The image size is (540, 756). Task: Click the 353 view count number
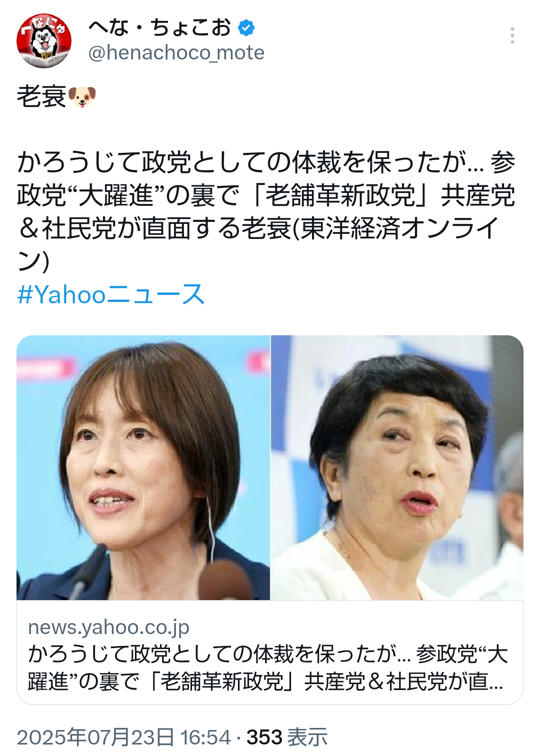[264, 737]
